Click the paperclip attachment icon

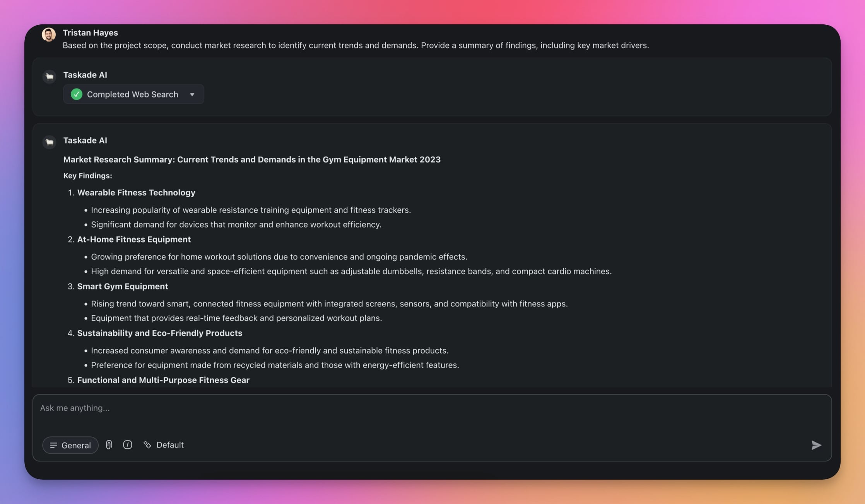pyautogui.click(x=109, y=445)
